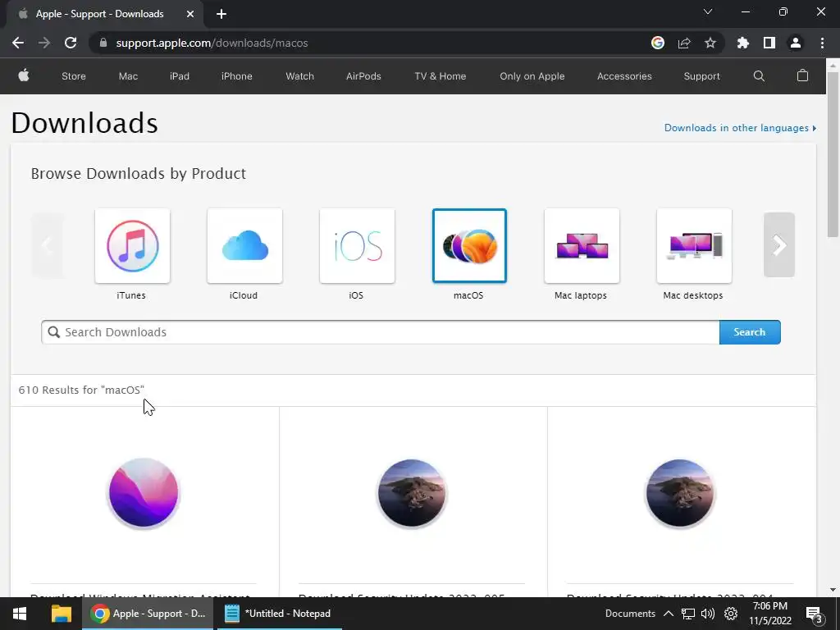Select the iOS product tile
Screen dimensions: 840x630
pyautogui.click(x=358, y=246)
